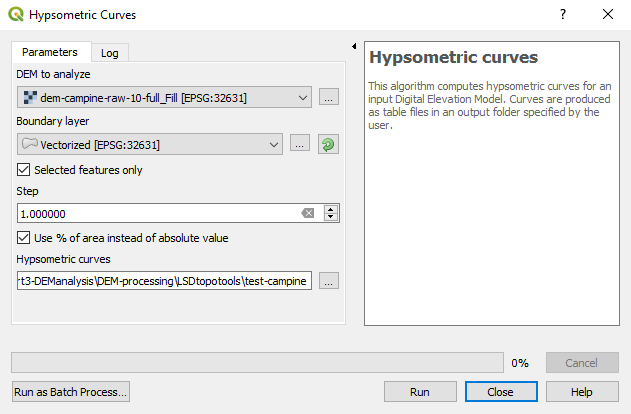Collapse the help panel with the arrow
Image resolution: width=631 pixels, height=414 pixels.
(x=354, y=46)
